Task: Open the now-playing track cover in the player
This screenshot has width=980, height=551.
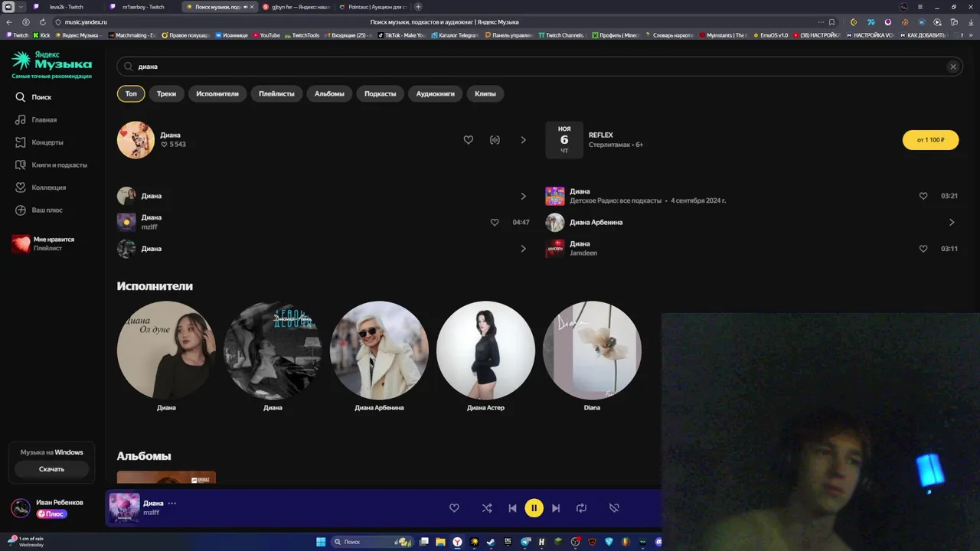Action: click(x=124, y=508)
